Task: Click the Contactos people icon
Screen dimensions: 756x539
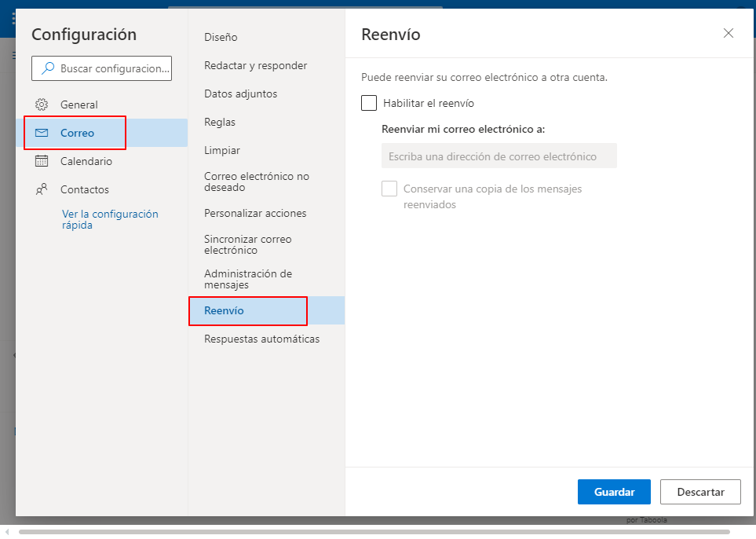Action: coord(42,189)
